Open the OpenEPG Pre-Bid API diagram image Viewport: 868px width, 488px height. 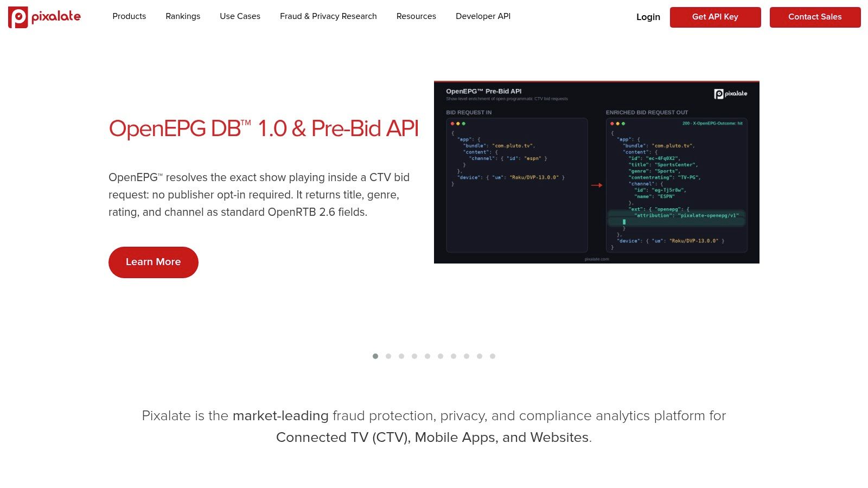tap(597, 172)
